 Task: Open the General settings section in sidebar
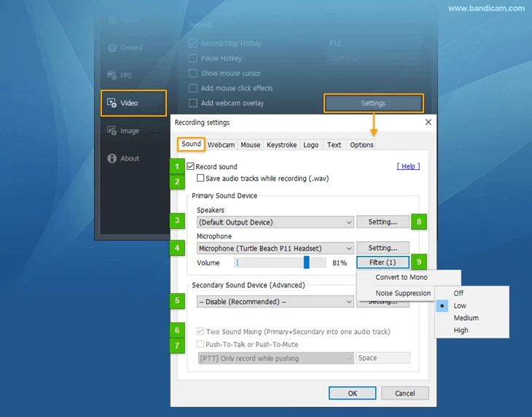(x=125, y=48)
